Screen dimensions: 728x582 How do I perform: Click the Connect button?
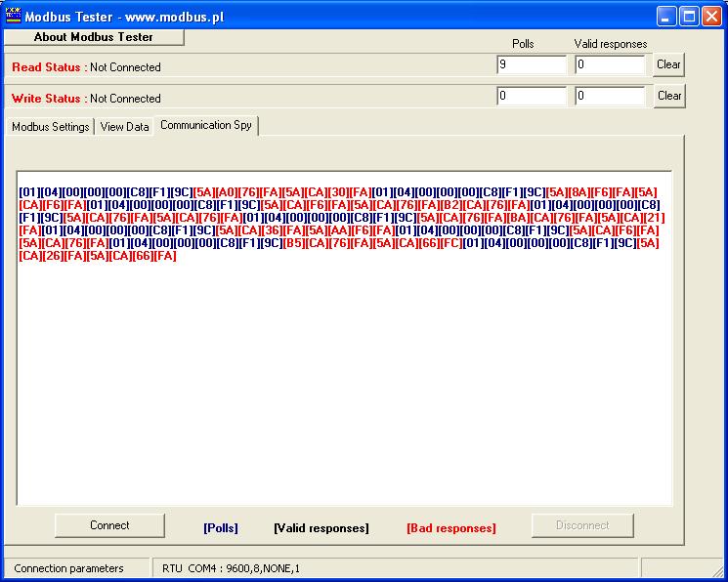click(109, 525)
